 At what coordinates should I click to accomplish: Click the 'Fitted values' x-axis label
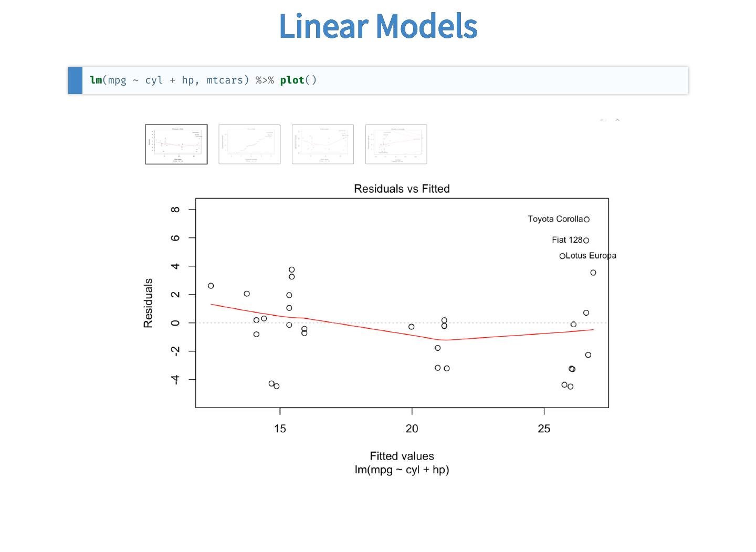click(402, 456)
